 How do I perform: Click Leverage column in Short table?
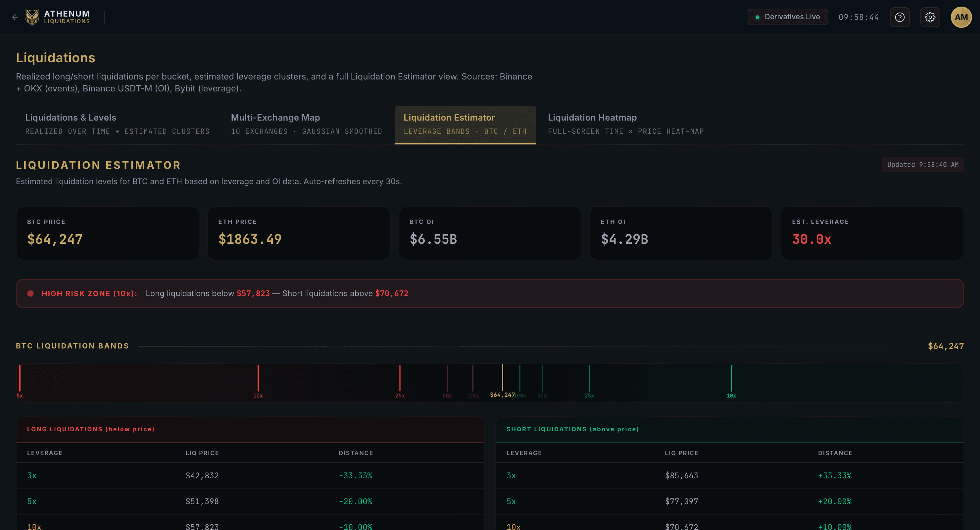[524, 453]
